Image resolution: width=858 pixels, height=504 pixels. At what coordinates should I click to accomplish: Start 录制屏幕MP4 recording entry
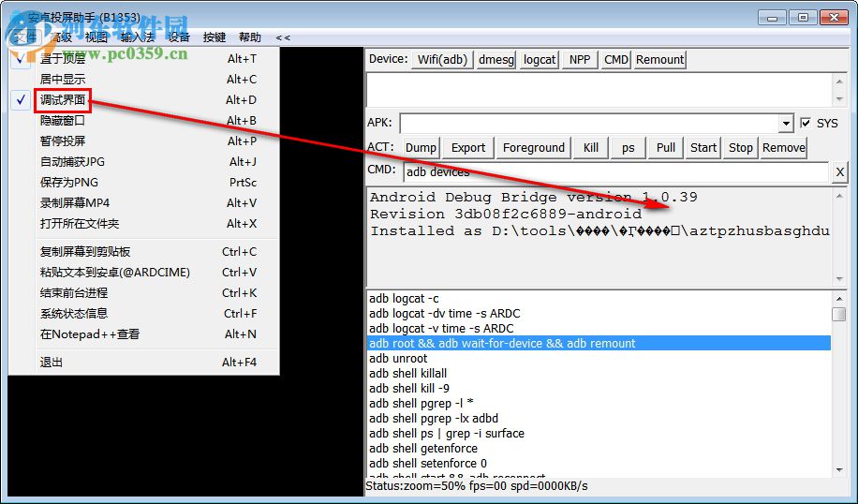144,203
